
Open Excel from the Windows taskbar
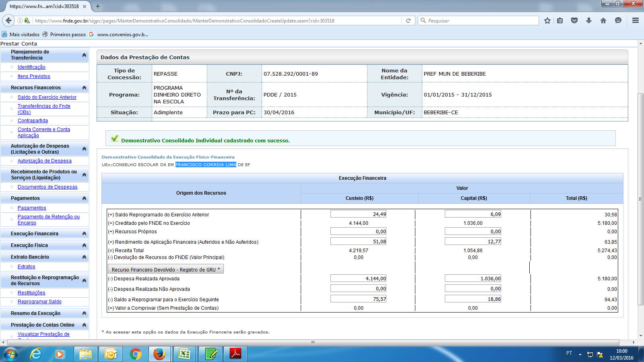pyautogui.click(x=184, y=354)
